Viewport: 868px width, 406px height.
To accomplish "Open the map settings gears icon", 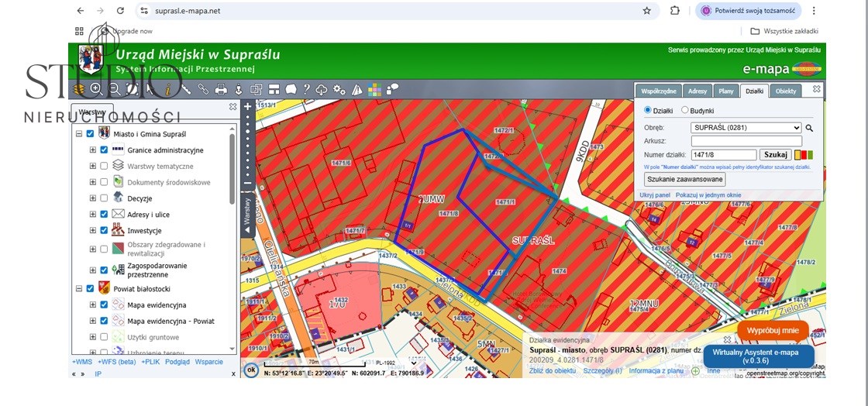I will point(339,89).
